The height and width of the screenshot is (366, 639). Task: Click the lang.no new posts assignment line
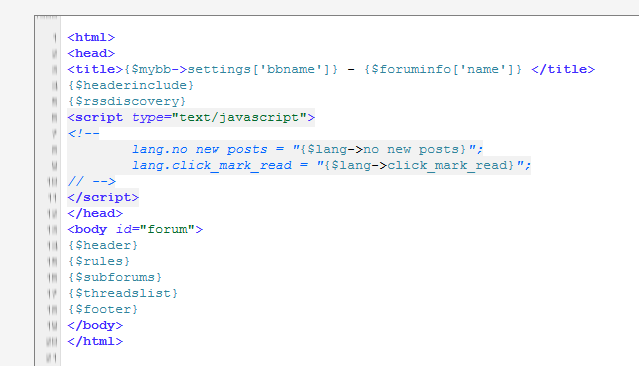[307, 149]
